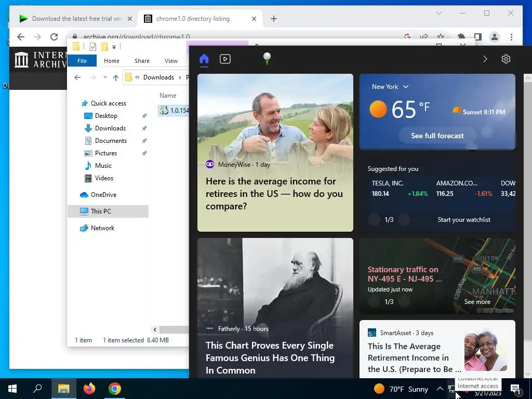Click 70°F Sunny weather taskbar widget
532x399 pixels.
401,389
